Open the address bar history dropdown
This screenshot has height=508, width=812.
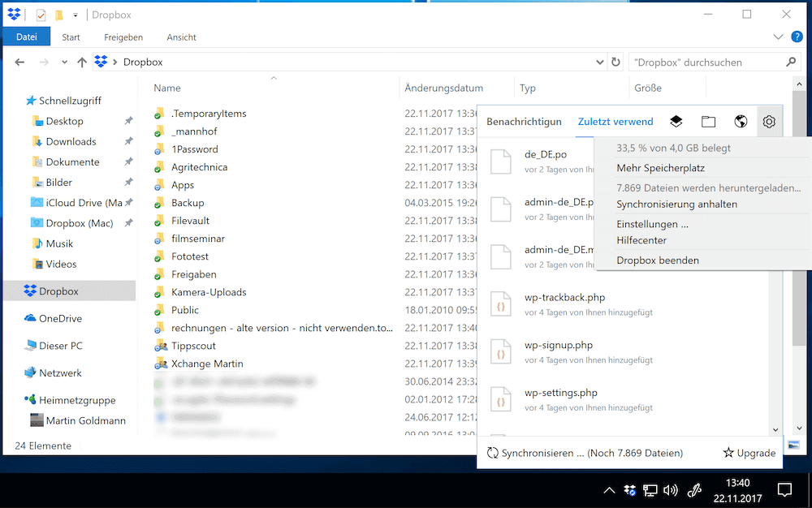tap(600, 62)
